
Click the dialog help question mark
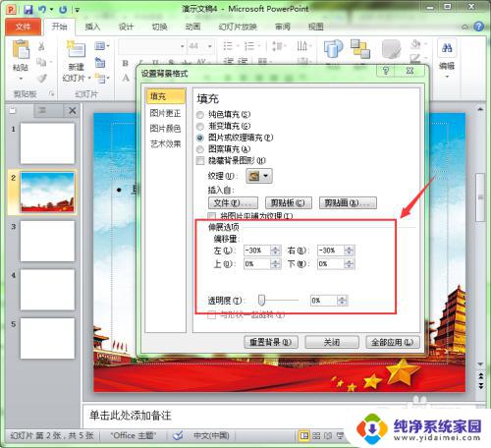(x=386, y=71)
